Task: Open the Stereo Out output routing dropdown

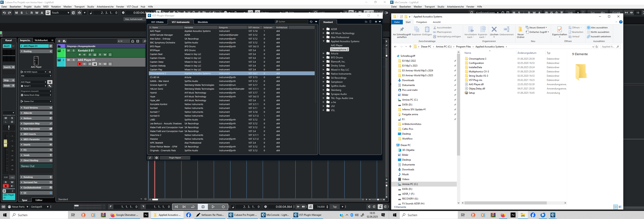Action: 36,101
